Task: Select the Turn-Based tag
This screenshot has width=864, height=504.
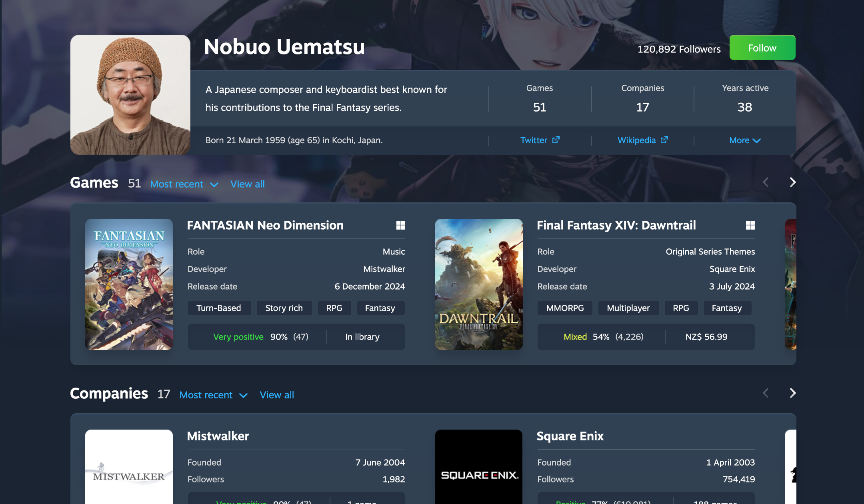Action: [x=219, y=308]
